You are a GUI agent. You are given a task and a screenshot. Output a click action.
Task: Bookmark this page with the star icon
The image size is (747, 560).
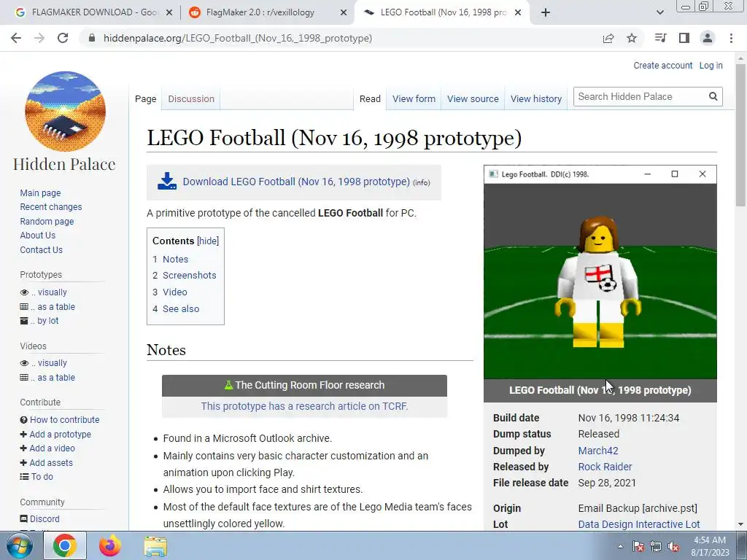pyautogui.click(x=632, y=38)
